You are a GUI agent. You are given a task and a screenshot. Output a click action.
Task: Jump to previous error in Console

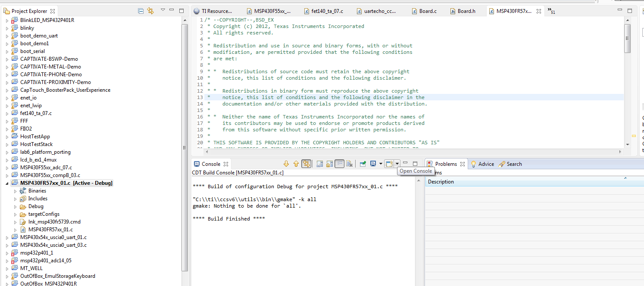tap(296, 164)
